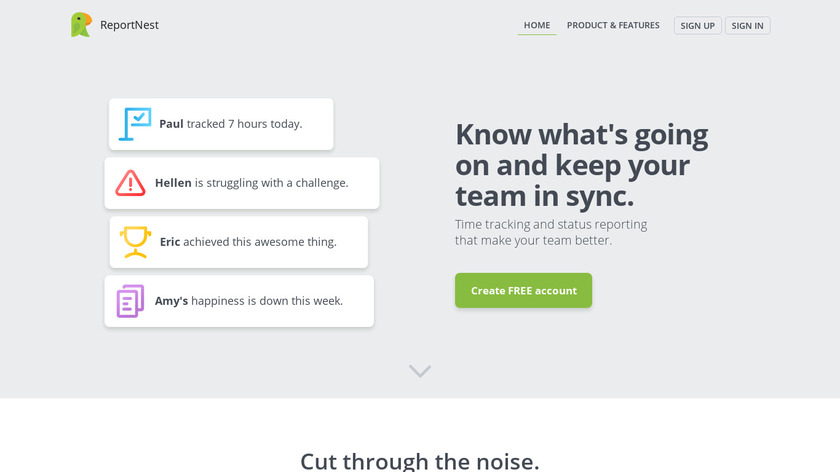Click the Sign Up button
This screenshot has width=840, height=472.
pyautogui.click(x=697, y=26)
